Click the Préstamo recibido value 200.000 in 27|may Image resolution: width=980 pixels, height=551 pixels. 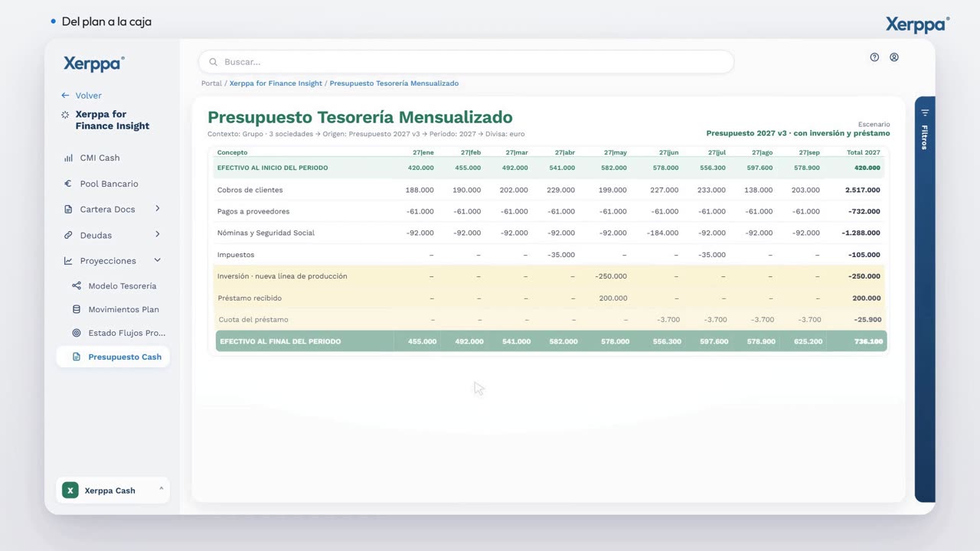(613, 298)
